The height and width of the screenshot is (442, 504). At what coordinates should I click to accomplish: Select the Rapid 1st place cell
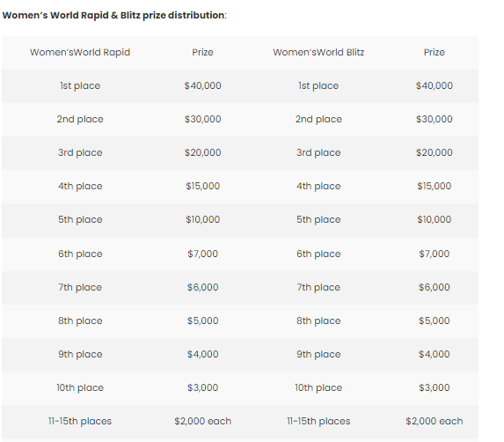80,86
